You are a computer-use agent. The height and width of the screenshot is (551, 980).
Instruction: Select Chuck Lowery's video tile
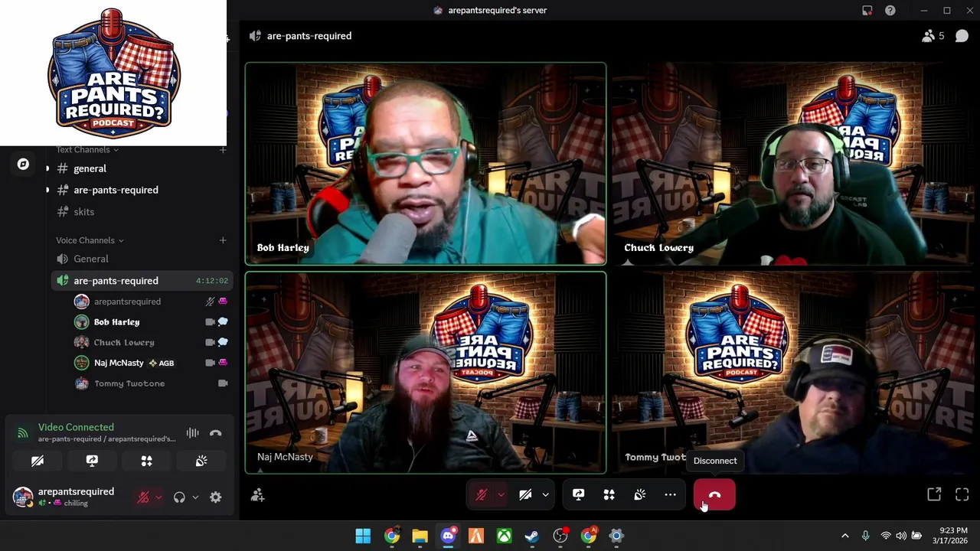794,164
